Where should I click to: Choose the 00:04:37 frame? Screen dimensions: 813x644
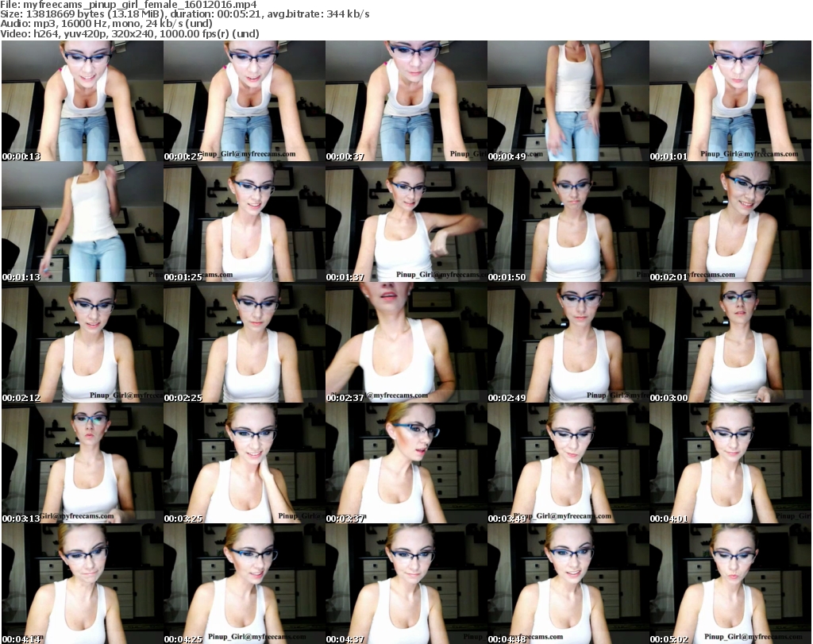[406, 584]
